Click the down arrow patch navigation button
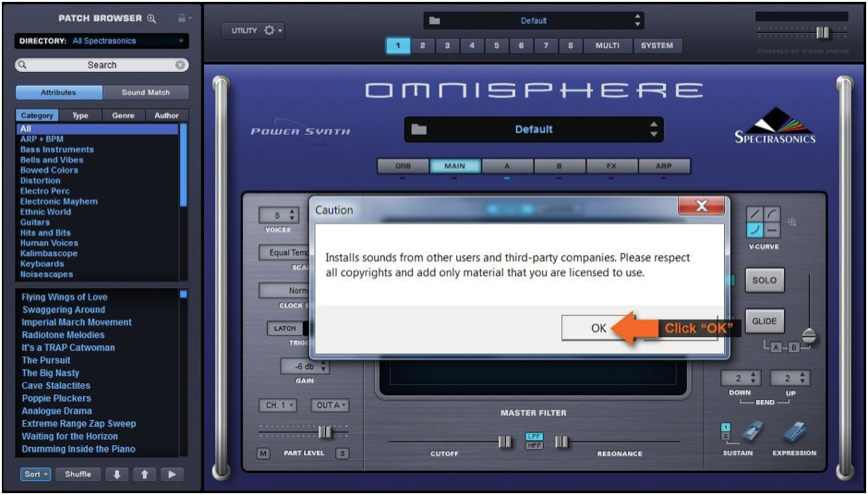The width and height of the screenshot is (868, 495). click(116, 475)
